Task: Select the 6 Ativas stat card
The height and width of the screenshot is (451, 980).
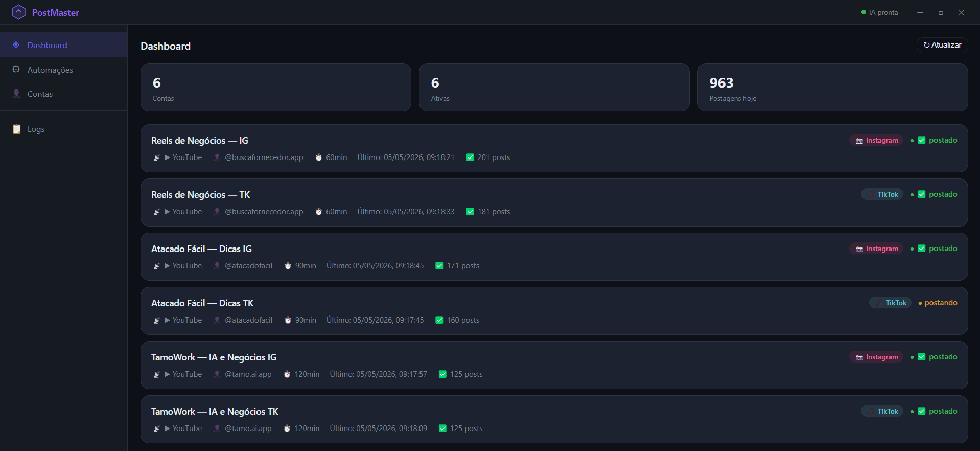Action: tap(554, 87)
